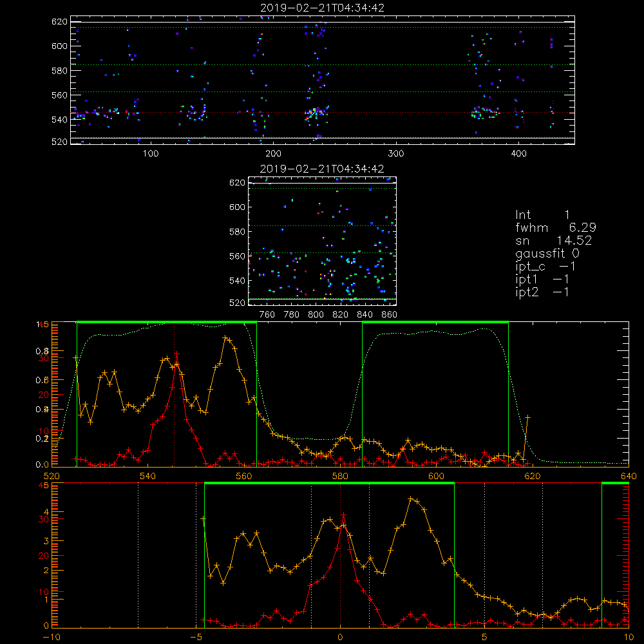Click x-axis label 760 on middle plot

[x=267, y=315]
